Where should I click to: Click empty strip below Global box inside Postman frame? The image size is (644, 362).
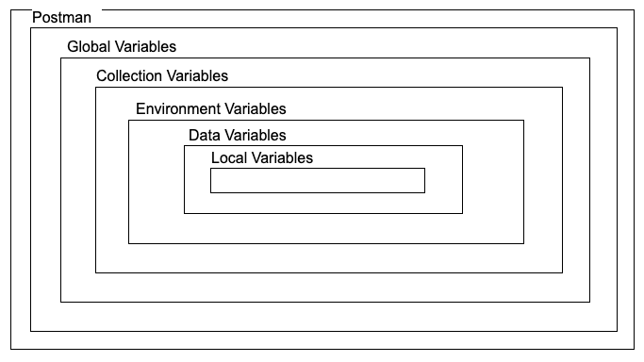(x=322, y=340)
